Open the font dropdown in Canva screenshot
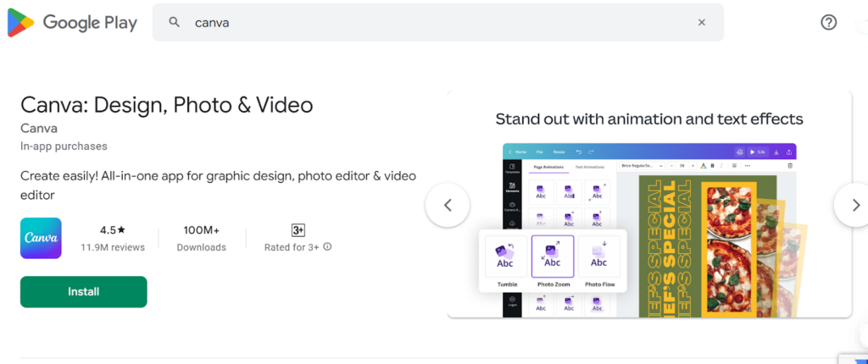 point(643,165)
